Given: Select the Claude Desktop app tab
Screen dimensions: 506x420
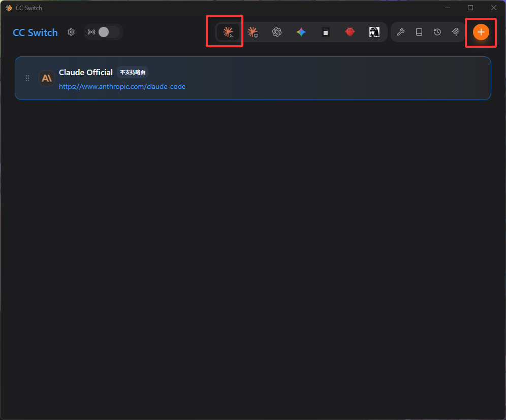Looking at the screenshot, I should [252, 32].
